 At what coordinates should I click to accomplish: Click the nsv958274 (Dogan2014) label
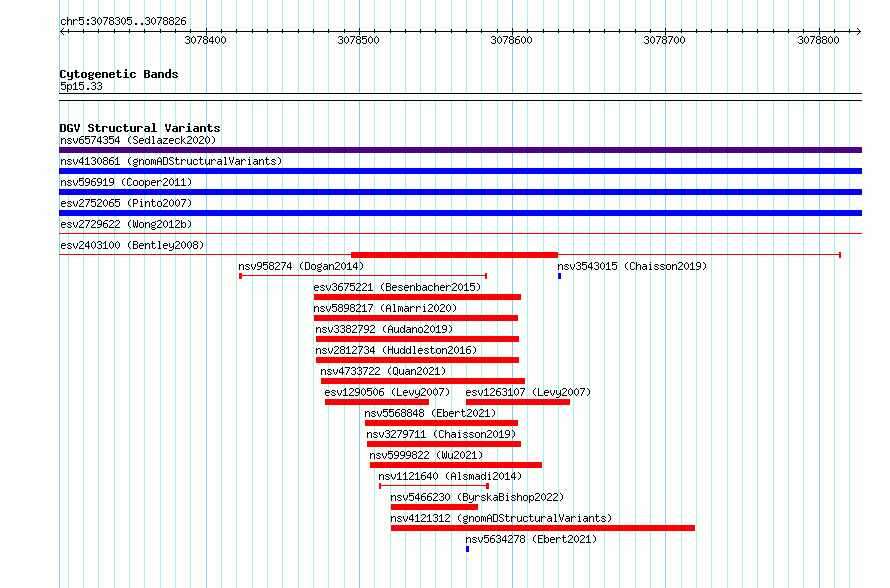tap(301, 266)
